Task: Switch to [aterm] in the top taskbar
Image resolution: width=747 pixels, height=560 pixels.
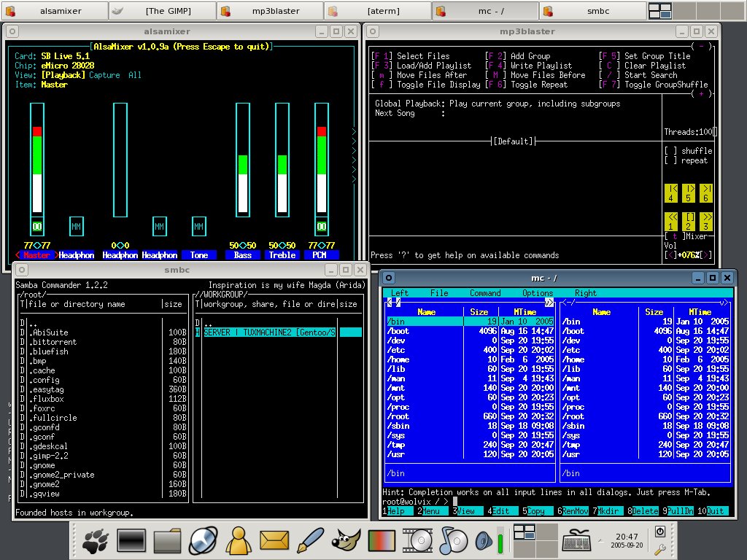Action: 379,10
